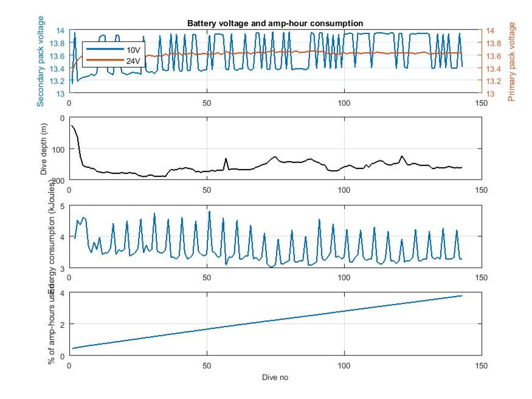Click y-axis tick "5" on the energy consumption plot

63,206
